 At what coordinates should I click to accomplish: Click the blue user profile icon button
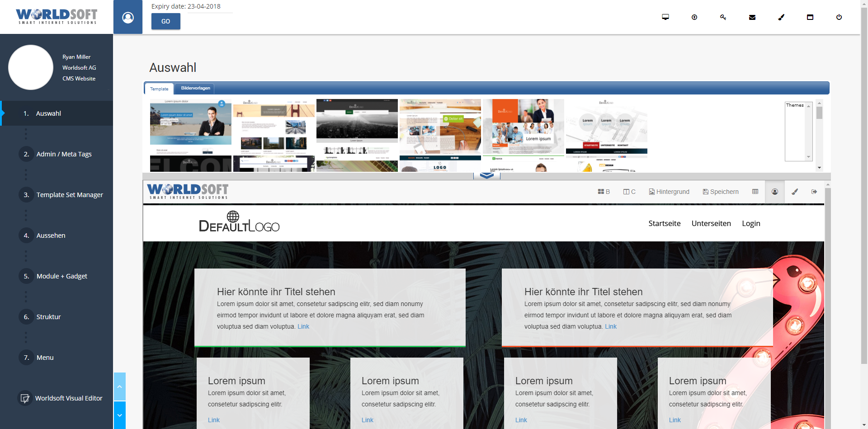128,17
